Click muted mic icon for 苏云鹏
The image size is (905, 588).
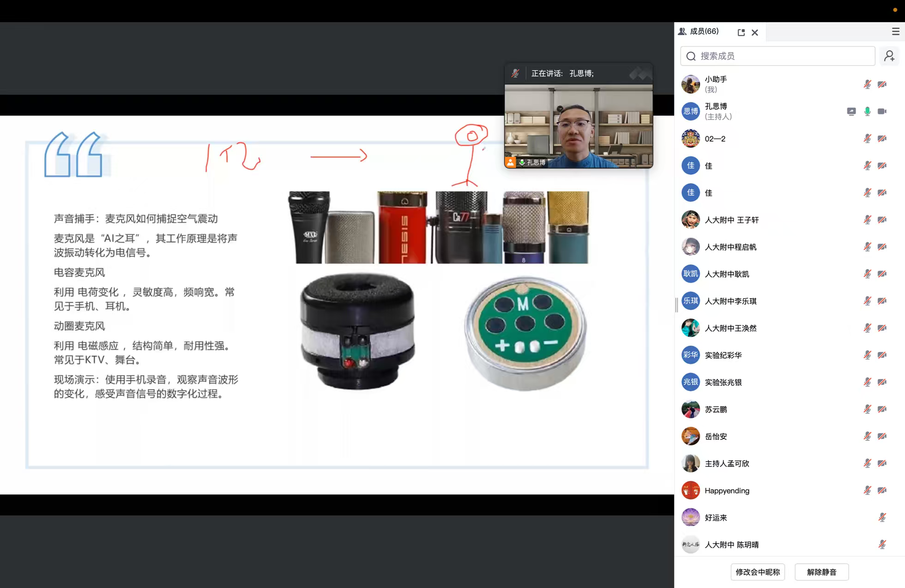(867, 409)
